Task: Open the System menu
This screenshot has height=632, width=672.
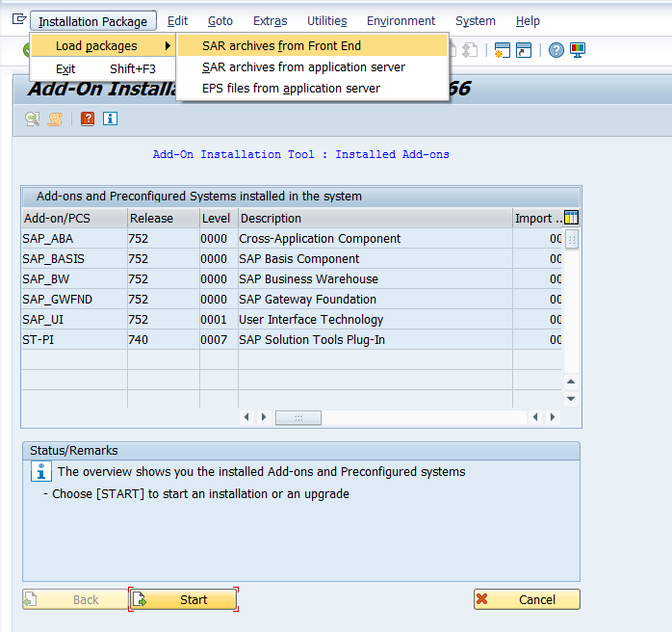Action: point(476,21)
